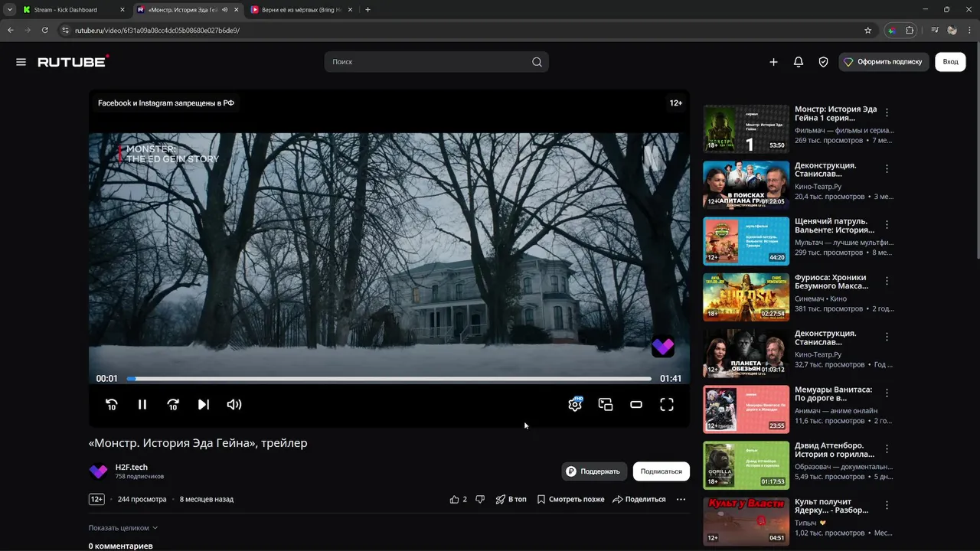Skip forward 10 seconds

point(173,405)
